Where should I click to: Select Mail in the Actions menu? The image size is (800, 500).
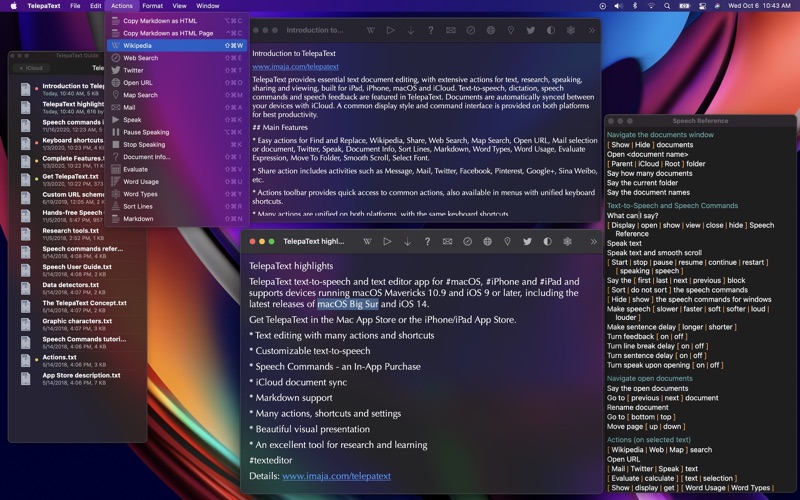point(177,108)
